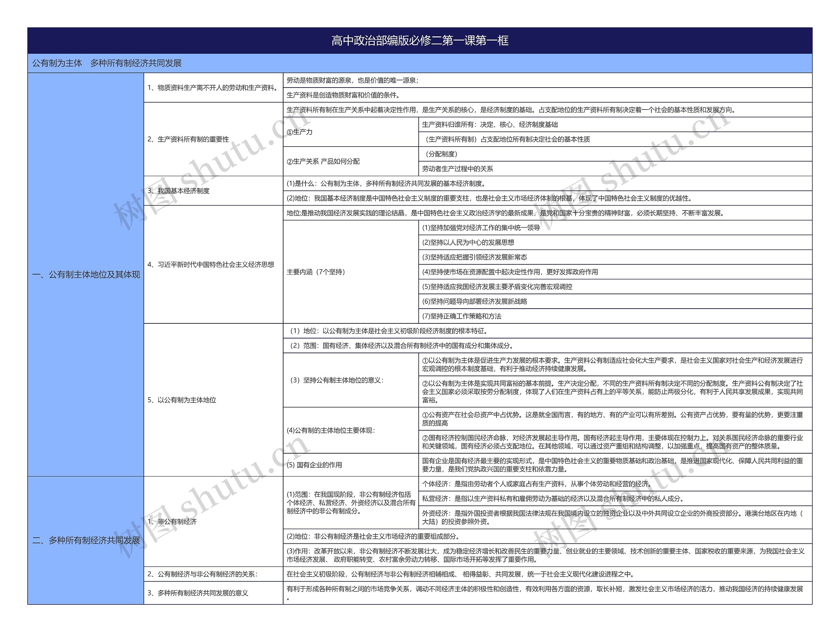840x632 pixels.
Task: Select the cell ②生产关系 产品如何分配
Action: point(351,161)
